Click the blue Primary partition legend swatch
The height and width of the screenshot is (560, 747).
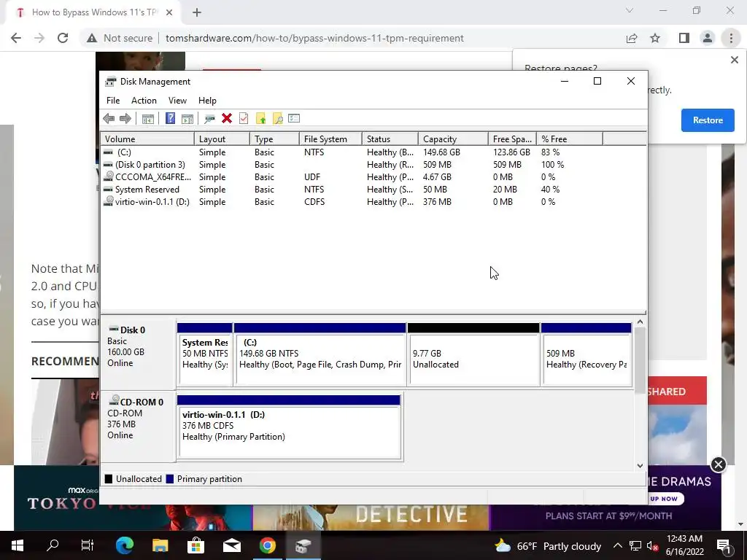[169, 479]
